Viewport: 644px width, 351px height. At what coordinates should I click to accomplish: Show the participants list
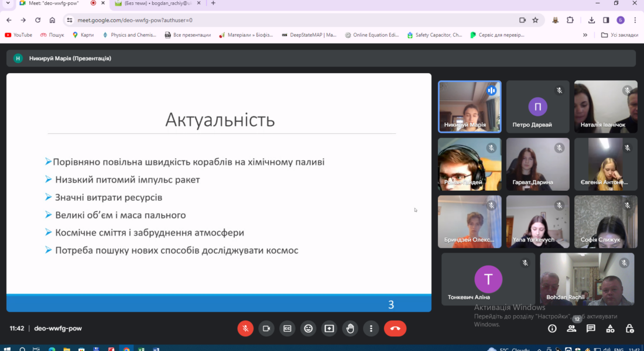tap(571, 329)
